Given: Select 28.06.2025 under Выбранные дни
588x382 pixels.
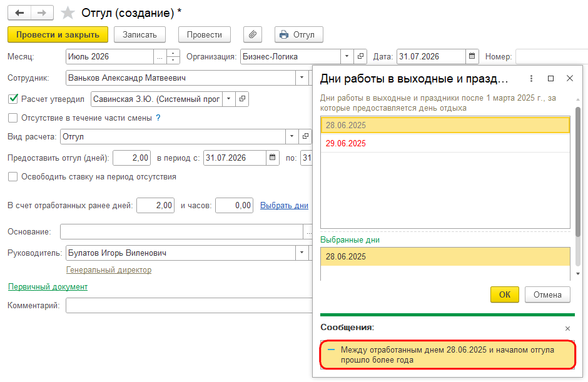Looking at the screenshot, I should (445, 256).
